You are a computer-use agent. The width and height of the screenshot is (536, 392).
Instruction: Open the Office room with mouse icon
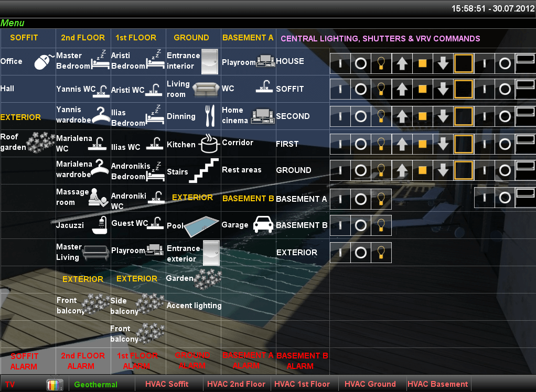(x=44, y=61)
